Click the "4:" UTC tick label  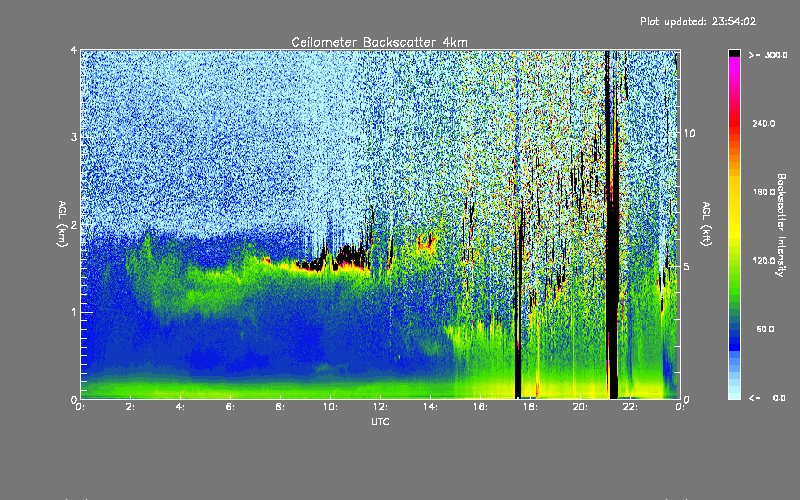[181, 407]
